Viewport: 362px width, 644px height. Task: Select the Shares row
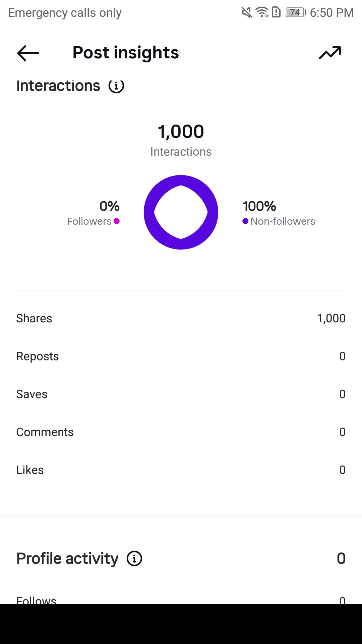point(181,318)
